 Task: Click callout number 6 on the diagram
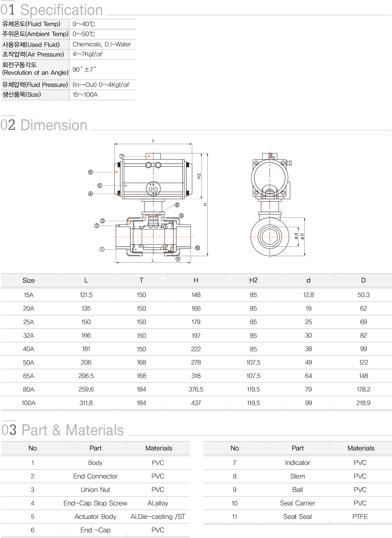(90, 172)
